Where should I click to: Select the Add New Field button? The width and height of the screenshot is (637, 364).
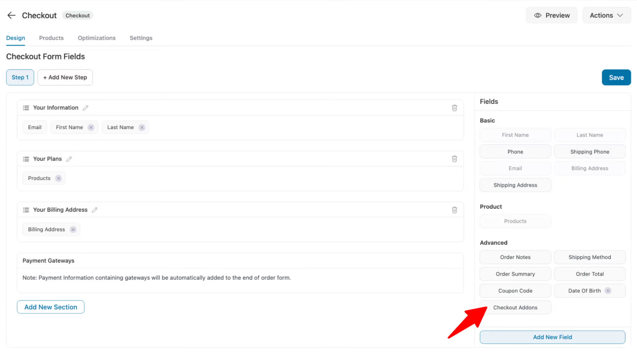[x=553, y=337]
